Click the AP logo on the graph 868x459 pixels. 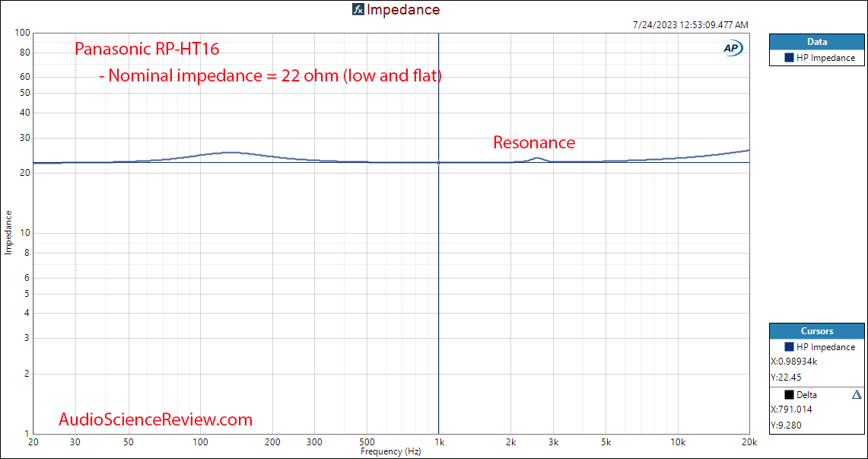coord(733,48)
